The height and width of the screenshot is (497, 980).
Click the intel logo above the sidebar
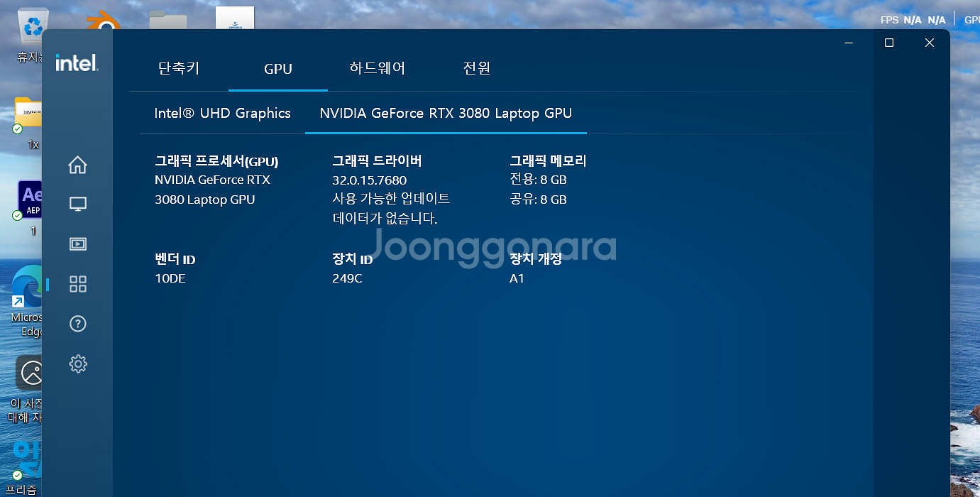tap(76, 63)
